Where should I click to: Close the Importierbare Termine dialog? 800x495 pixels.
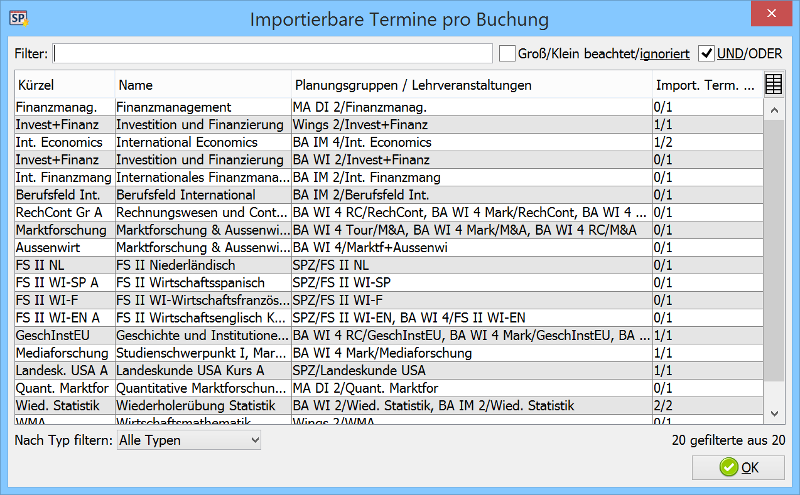click(x=771, y=13)
